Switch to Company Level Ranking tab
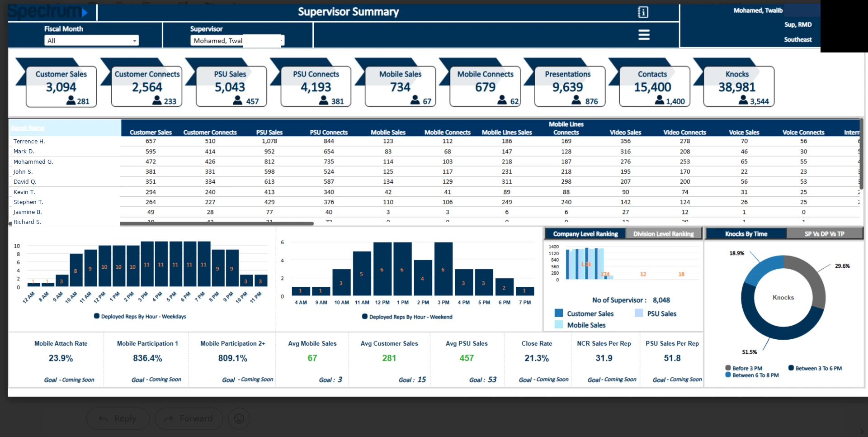The height and width of the screenshot is (437, 868). pyautogui.click(x=585, y=234)
